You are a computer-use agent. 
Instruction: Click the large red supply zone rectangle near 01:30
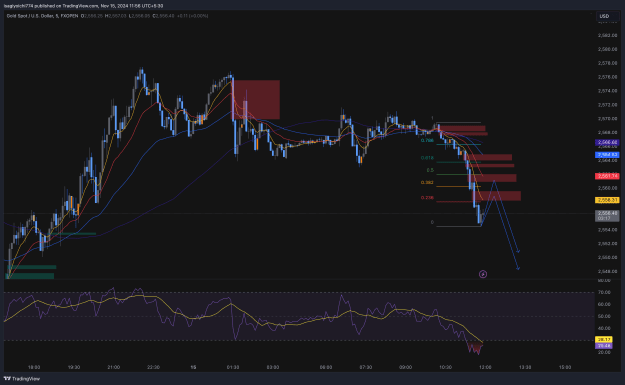point(256,100)
